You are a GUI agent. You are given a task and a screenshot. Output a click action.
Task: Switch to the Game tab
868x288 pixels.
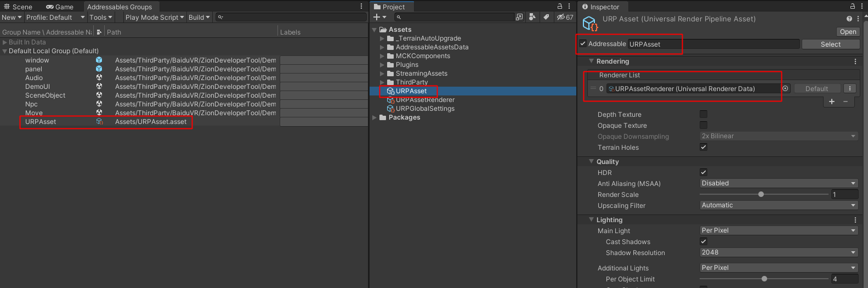60,7
